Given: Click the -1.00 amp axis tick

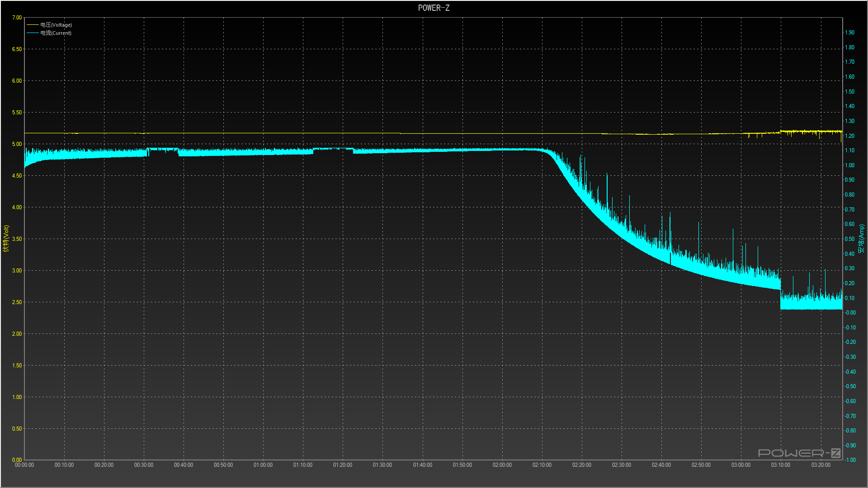Looking at the screenshot, I should (x=850, y=460).
